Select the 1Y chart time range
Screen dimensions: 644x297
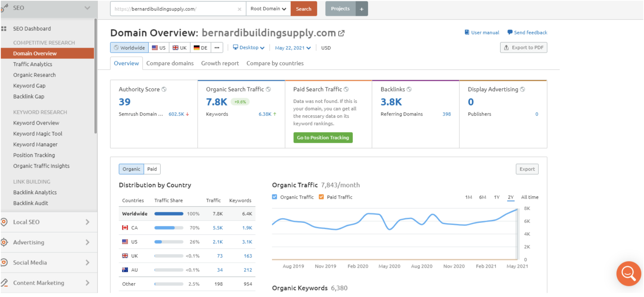point(497,197)
